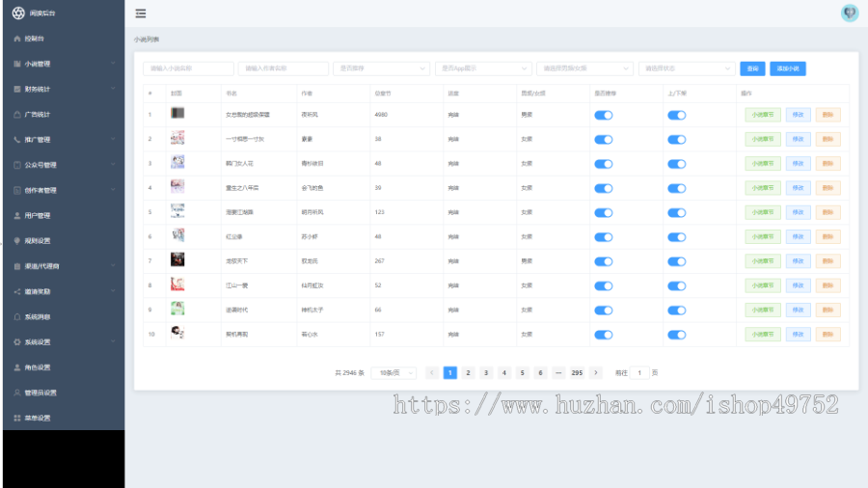Focus the 请输入作者名称 input field
Viewport: 868px width, 488px height.
pos(284,68)
